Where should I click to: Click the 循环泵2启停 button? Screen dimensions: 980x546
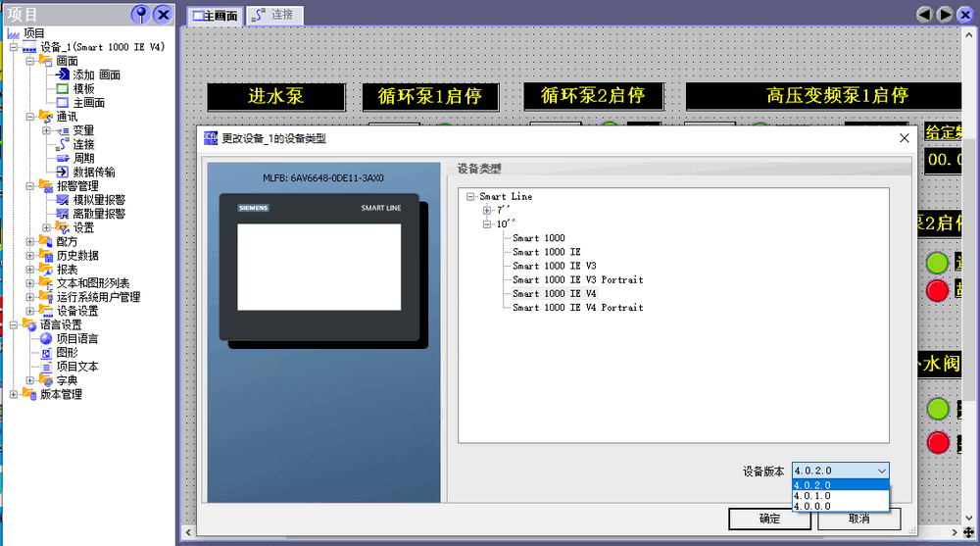(x=593, y=96)
